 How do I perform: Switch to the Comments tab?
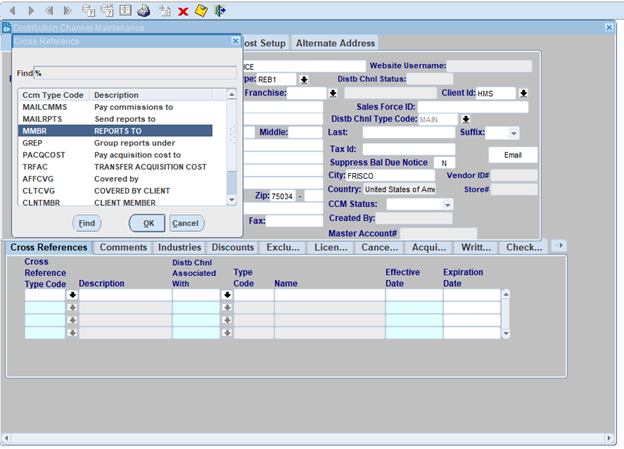click(123, 247)
